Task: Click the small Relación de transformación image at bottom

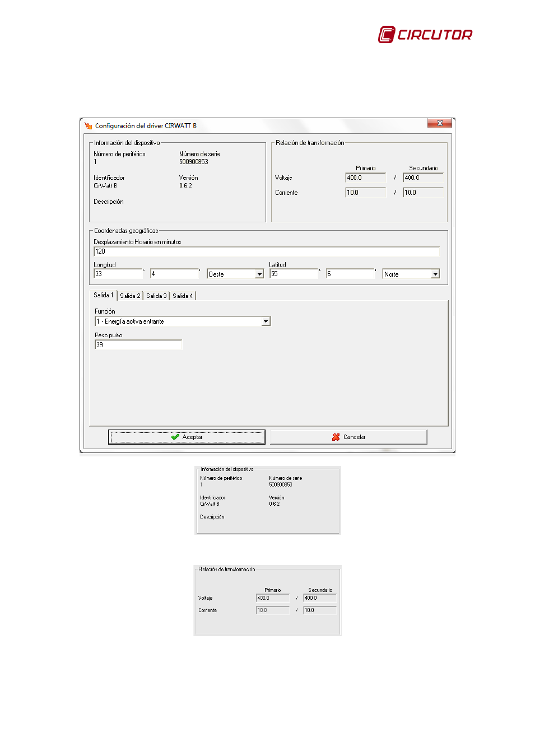Action: pyautogui.click(x=268, y=600)
